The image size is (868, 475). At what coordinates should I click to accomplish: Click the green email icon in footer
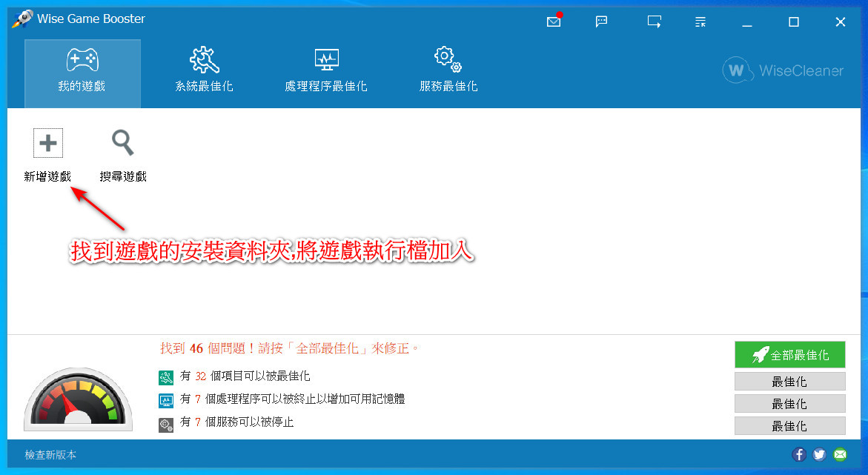coord(840,454)
